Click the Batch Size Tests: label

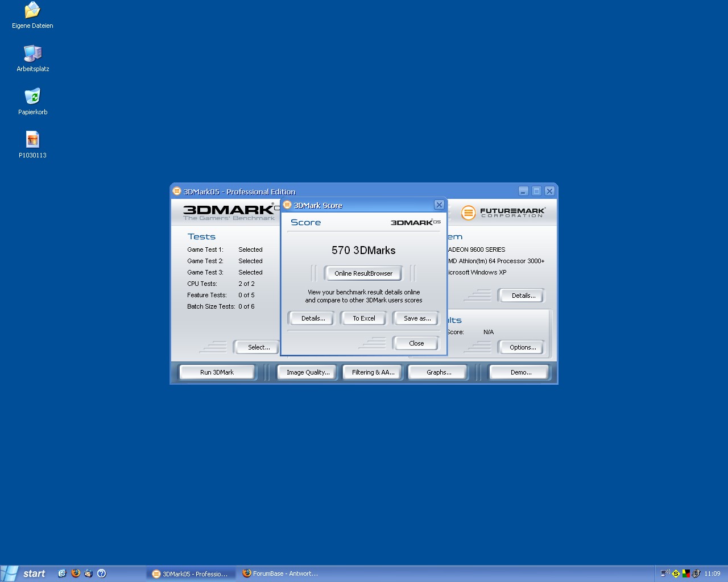click(211, 306)
